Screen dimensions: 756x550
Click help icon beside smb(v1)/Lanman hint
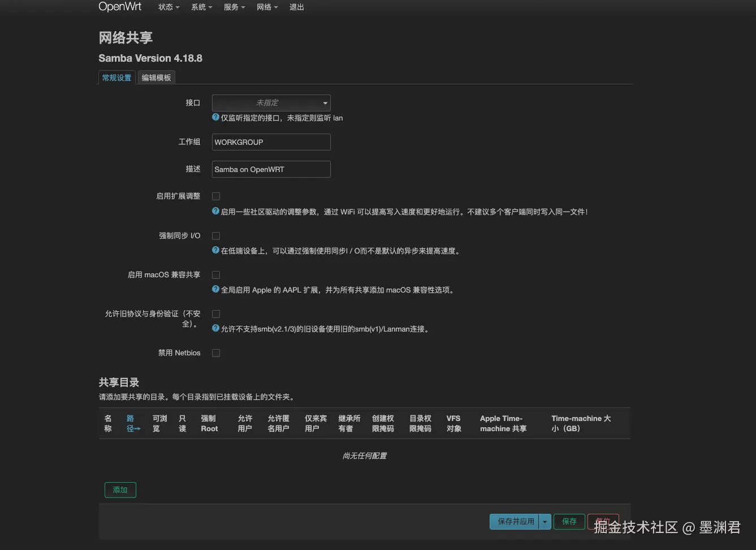[x=215, y=328]
